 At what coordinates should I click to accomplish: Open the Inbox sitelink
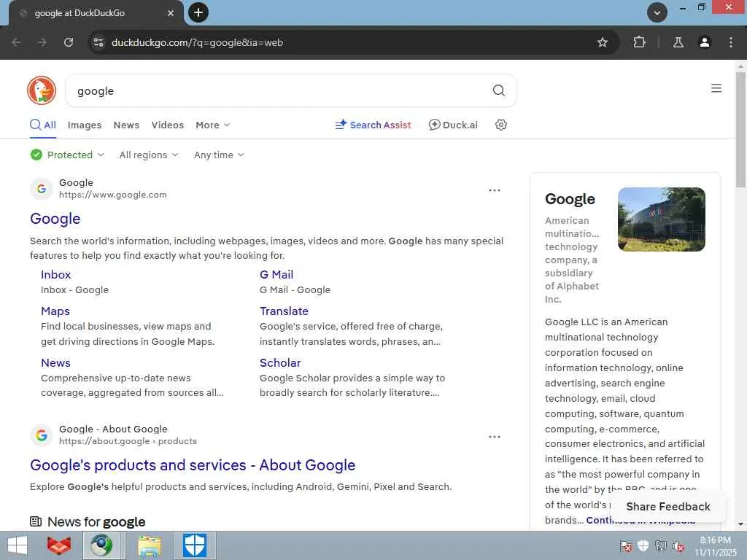click(x=55, y=275)
